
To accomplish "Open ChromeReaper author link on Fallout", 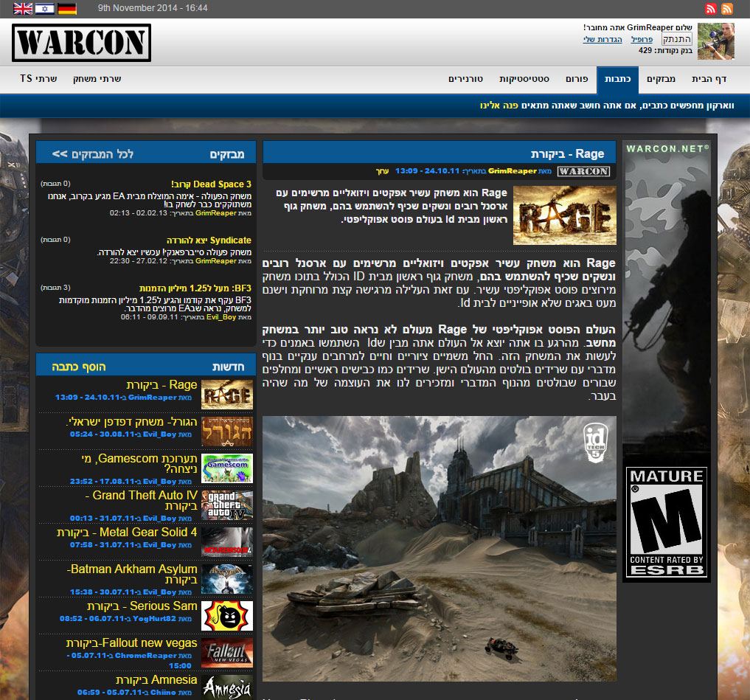I will point(146,656).
